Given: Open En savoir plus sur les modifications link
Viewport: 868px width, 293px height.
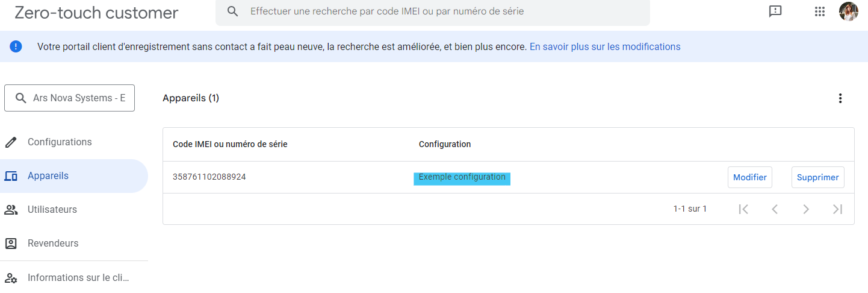Looking at the screenshot, I should click(604, 46).
